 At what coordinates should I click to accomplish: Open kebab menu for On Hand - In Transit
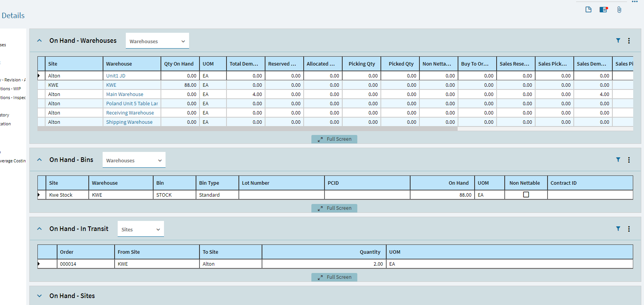pos(629,229)
